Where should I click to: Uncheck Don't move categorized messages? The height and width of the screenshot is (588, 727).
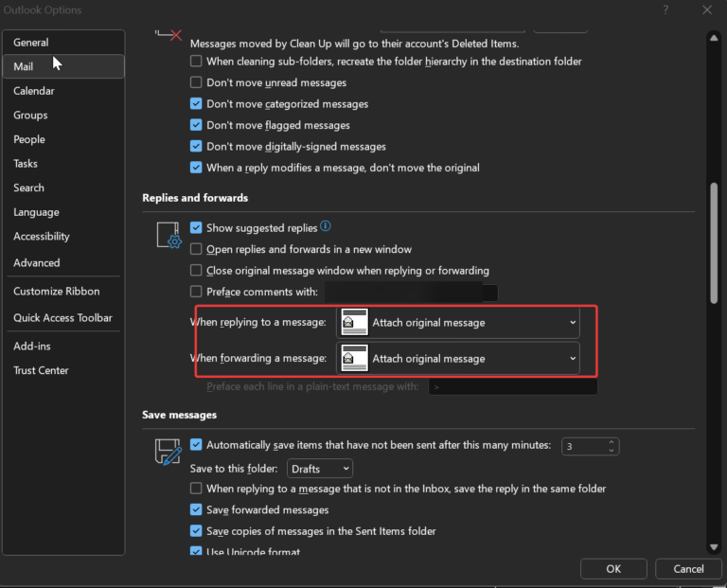pos(196,103)
